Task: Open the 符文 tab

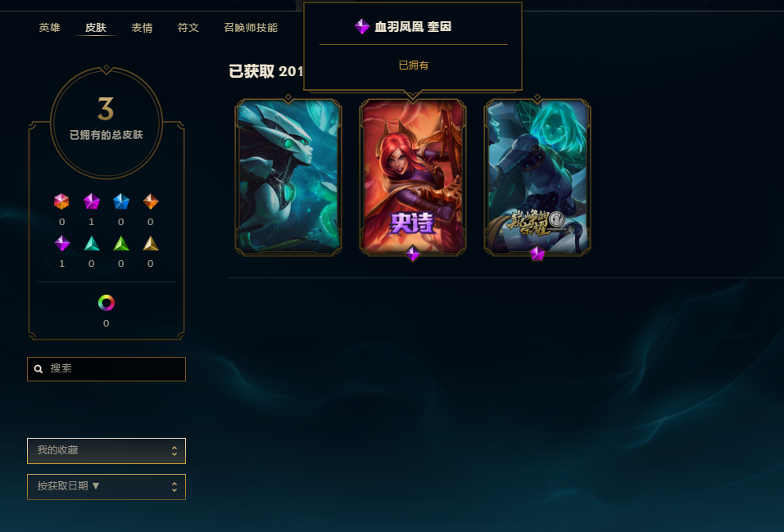Action: click(188, 28)
